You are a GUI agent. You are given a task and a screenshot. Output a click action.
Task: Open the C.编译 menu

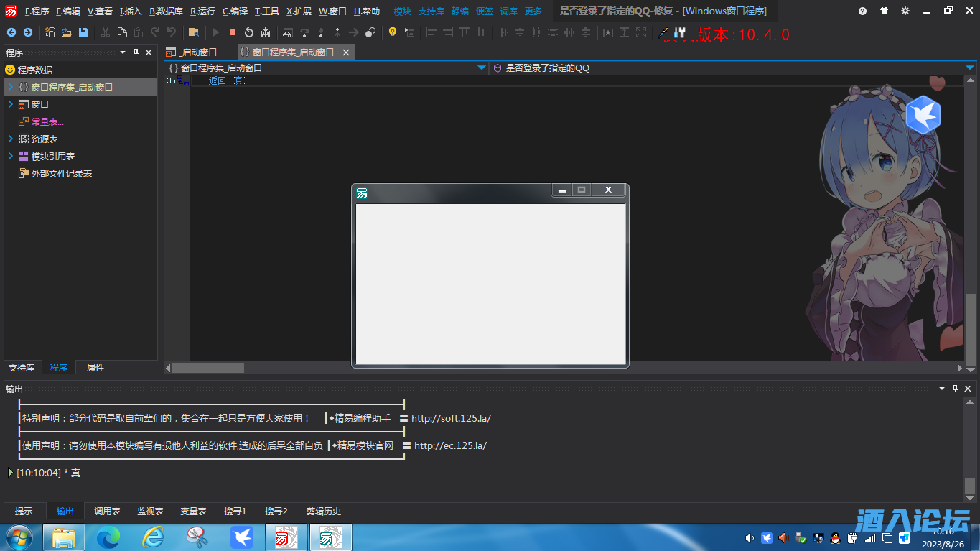(x=235, y=11)
